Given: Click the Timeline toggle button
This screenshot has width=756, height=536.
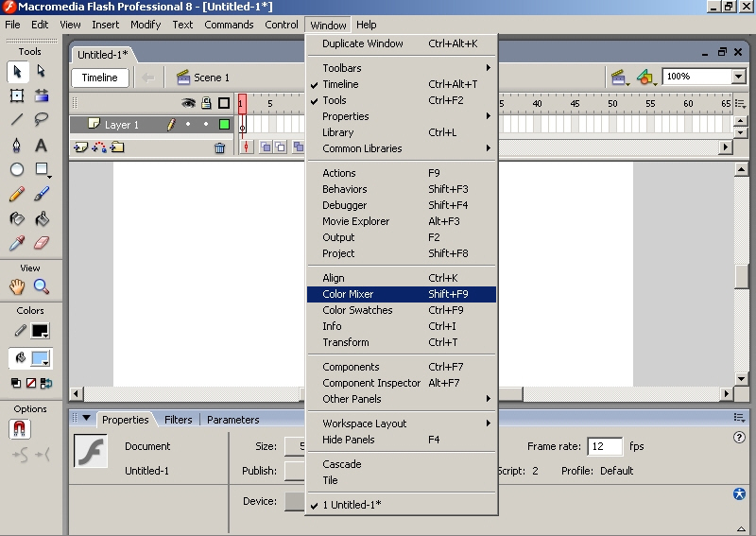Looking at the screenshot, I should pyautogui.click(x=100, y=78).
